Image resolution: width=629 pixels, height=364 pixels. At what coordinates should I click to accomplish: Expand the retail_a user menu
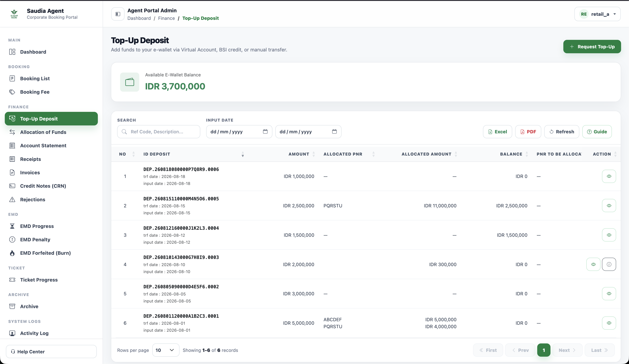pyautogui.click(x=597, y=14)
